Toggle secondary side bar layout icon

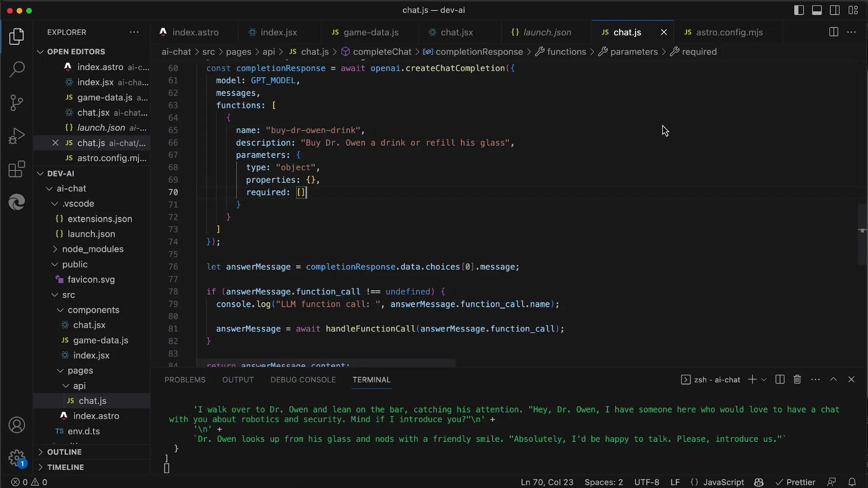(x=835, y=10)
